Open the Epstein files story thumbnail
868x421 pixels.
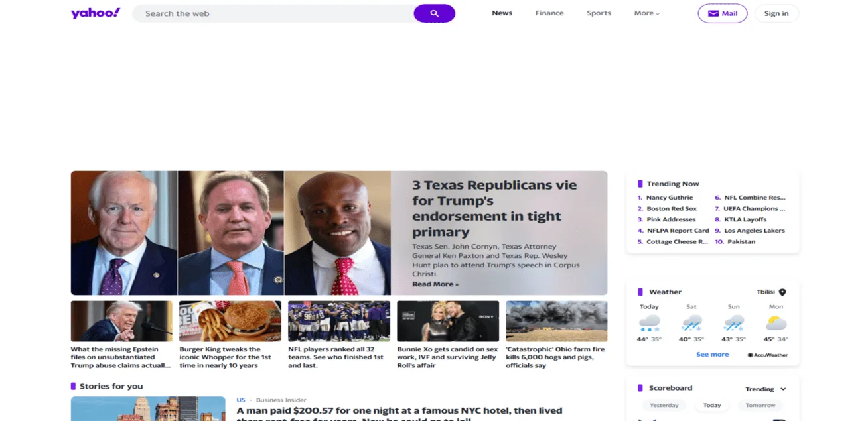[x=121, y=321]
